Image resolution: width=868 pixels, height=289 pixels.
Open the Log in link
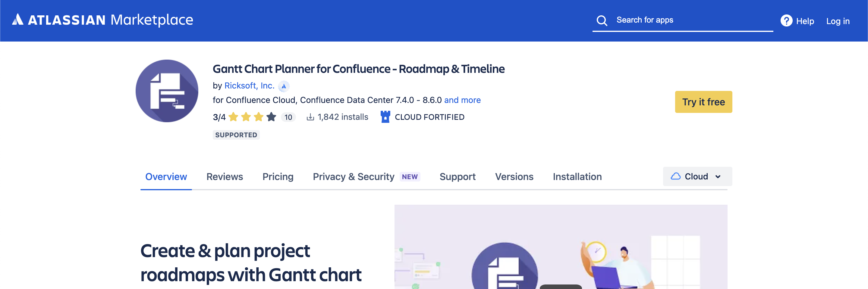pos(838,21)
